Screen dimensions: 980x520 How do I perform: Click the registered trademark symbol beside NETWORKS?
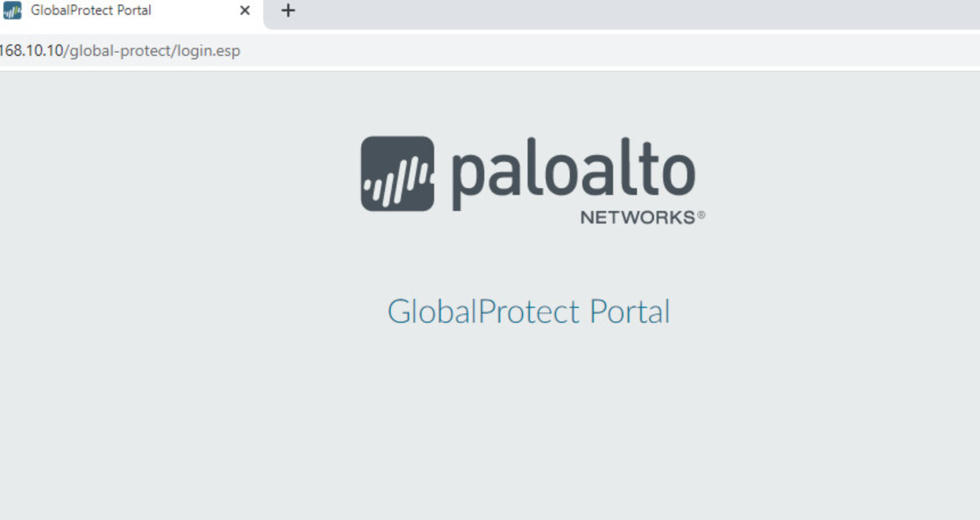701,215
